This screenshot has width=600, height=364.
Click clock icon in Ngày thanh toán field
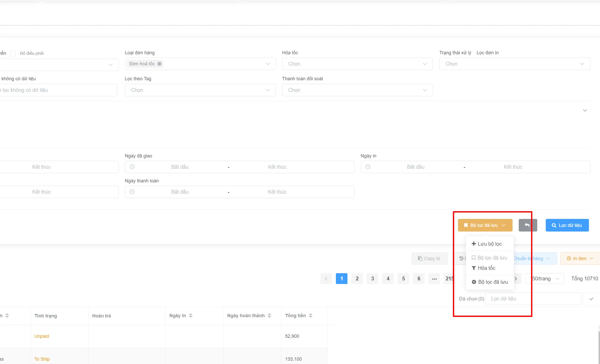tap(132, 192)
